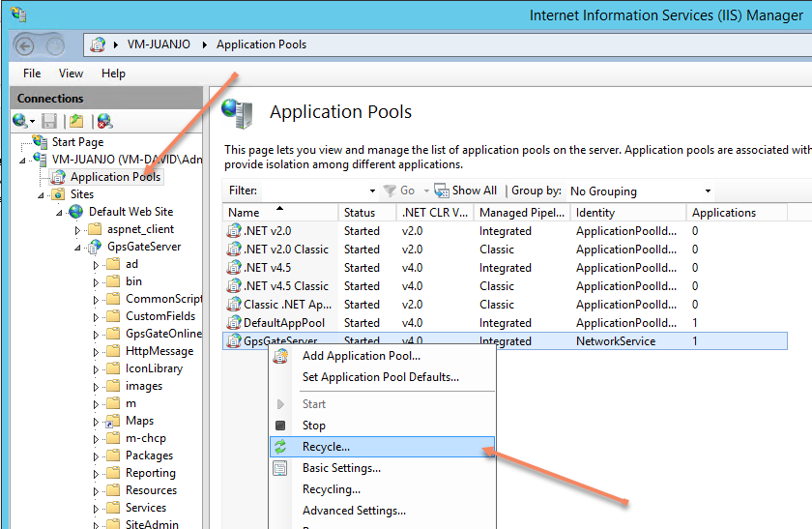Click the Save floppy disk icon
The width and height of the screenshot is (812, 529).
(49, 121)
